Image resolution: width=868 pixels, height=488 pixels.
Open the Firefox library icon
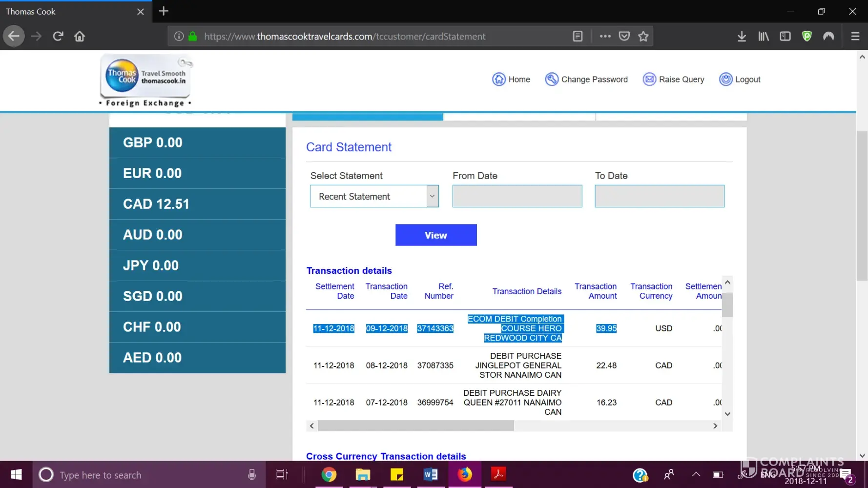pos(764,36)
